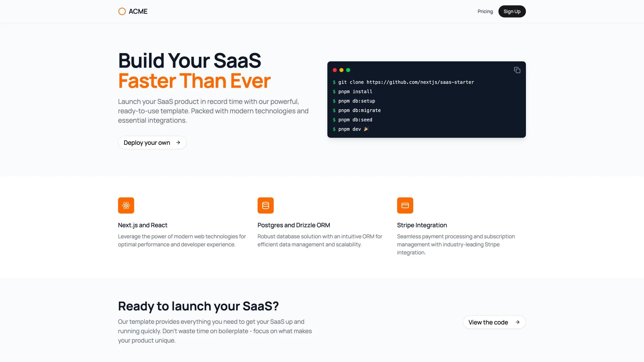Image resolution: width=644 pixels, height=362 pixels.
Task: Click the green terminal window dot
Action: pyautogui.click(x=348, y=70)
